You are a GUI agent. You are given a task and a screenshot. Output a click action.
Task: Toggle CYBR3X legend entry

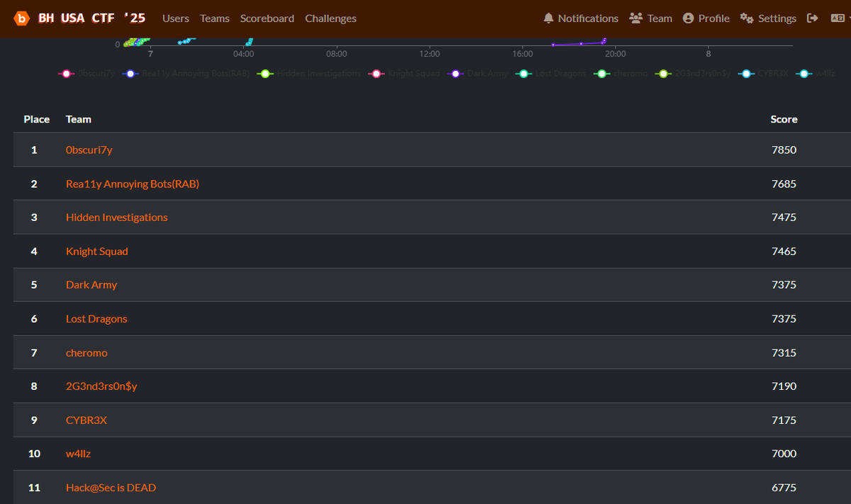point(763,73)
